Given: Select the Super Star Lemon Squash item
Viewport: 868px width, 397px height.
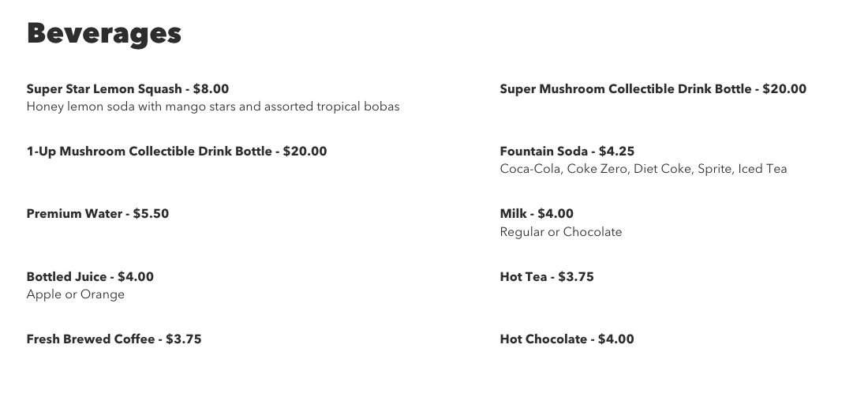Looking at the screenshot, I should [104, 89].
